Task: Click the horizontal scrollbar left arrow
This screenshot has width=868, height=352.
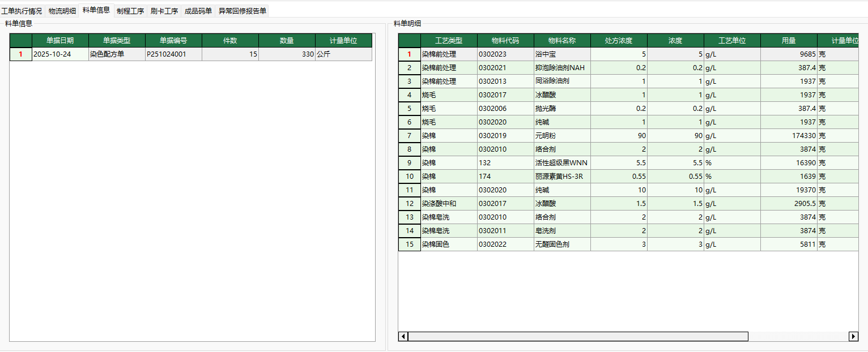Action: (x=403, y=337)
